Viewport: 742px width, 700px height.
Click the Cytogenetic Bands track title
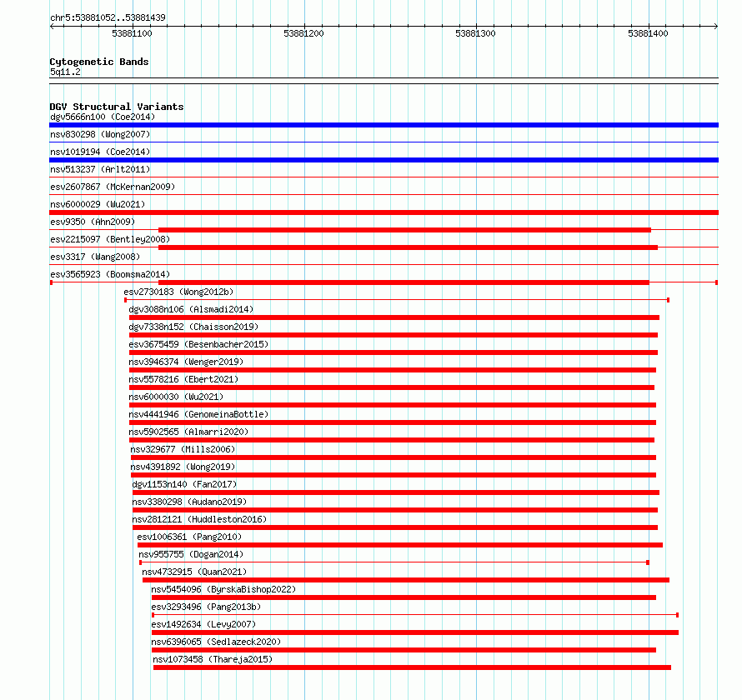click(x=99, y=62)
